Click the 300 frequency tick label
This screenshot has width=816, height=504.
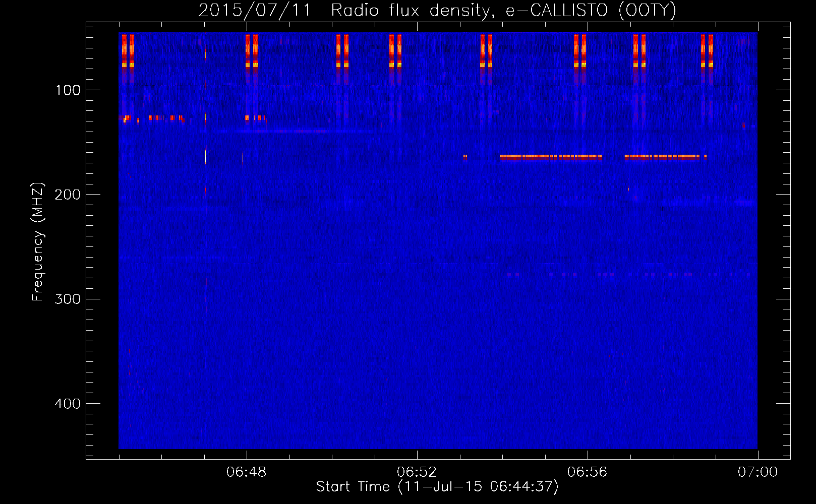(68, 299)
